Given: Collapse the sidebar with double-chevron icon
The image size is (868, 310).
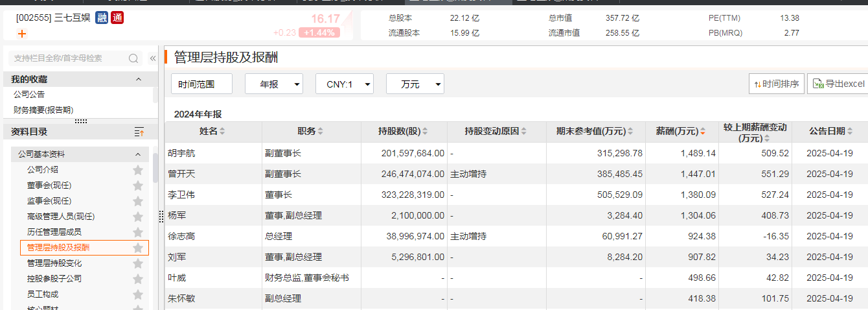Looking at the screenshot, I should tap(153, 58).
